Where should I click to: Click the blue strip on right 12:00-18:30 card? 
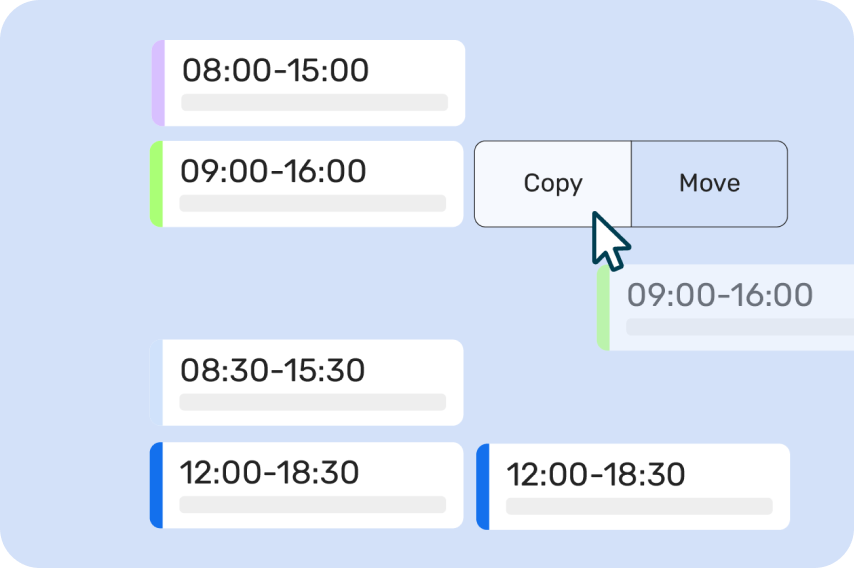483,487
